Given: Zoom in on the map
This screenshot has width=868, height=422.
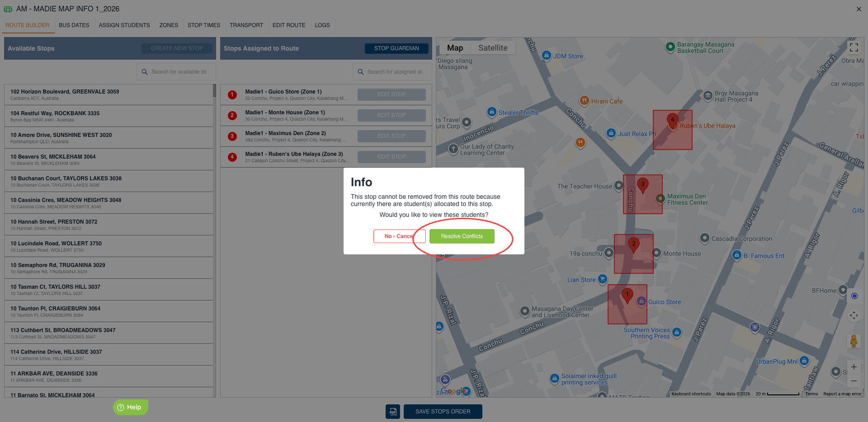Looking at the screenshot, I should click(x=854, y=367).
